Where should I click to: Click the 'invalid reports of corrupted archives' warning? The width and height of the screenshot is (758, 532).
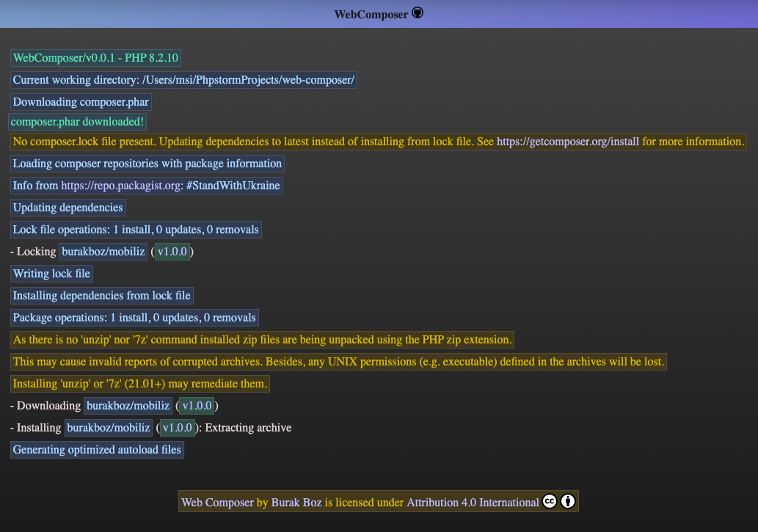coord(338,362)
